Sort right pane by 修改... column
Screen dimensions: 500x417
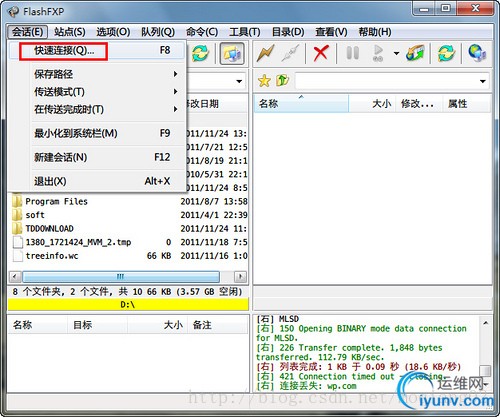point(419,104)
